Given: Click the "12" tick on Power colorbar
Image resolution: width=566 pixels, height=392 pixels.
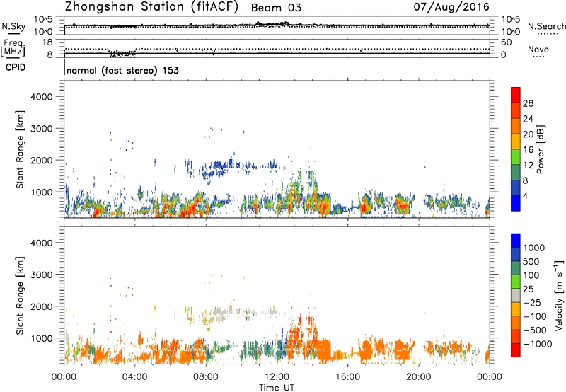Looking at the screenshot, I should (x=528, y=166).
